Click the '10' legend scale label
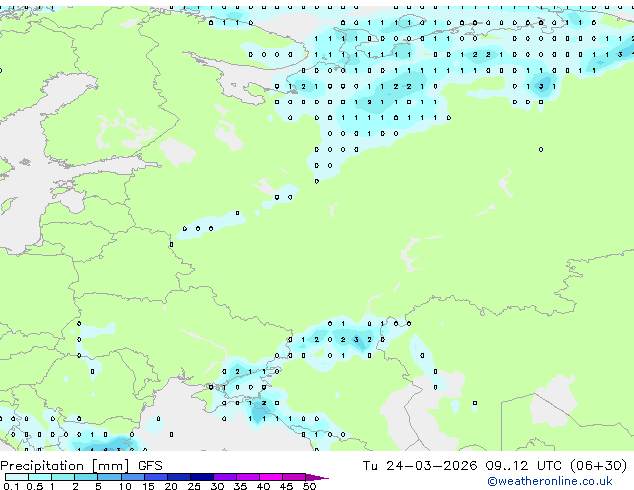The width and height of the screenshot is (634, 490). pyautogui.click(x=125, y=486)
